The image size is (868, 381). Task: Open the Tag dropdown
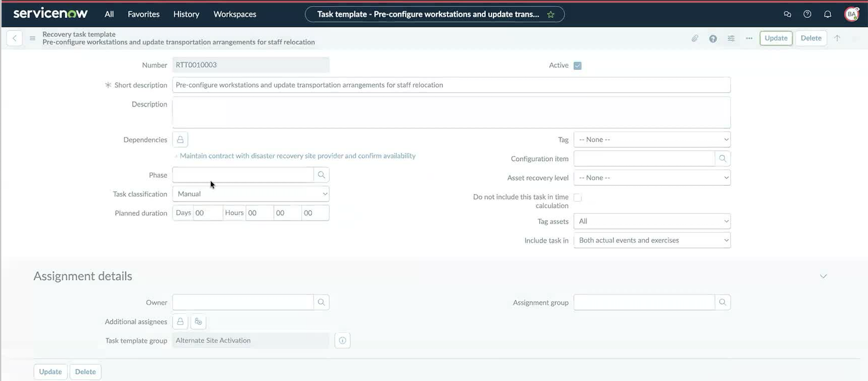[652, 139]
